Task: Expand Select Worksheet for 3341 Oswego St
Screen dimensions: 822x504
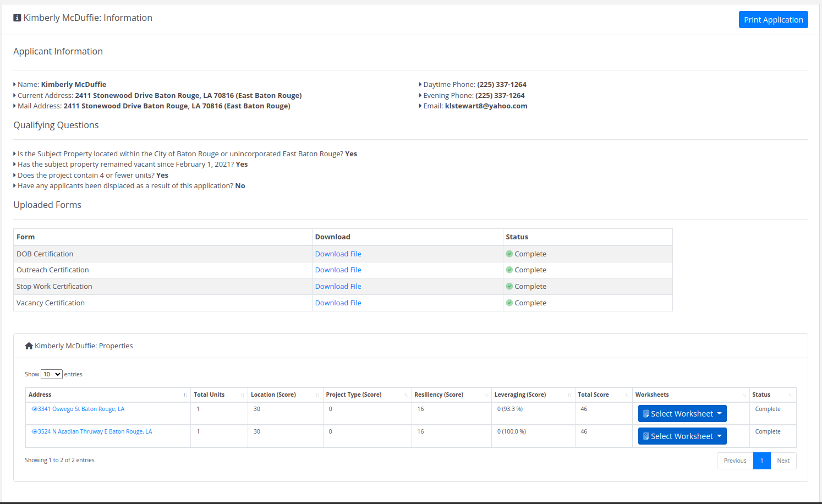Action: pyautogui.click(x=682, y=414)
